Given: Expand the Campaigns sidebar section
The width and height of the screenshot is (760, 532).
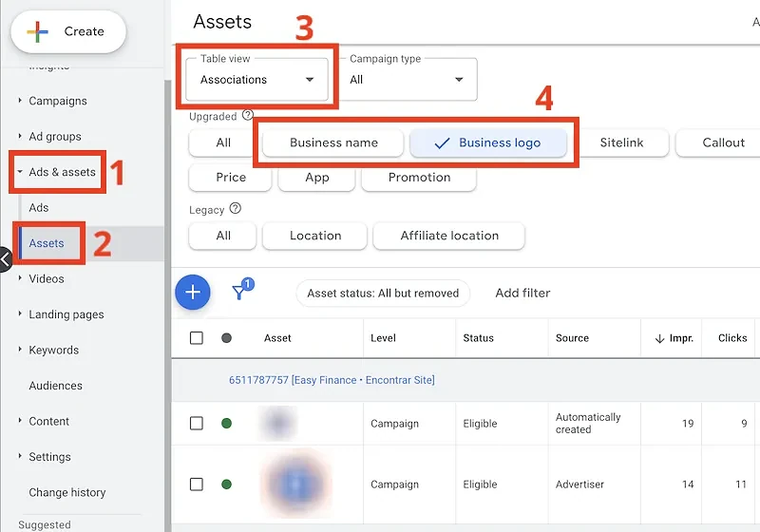Looking at the screenshot, I should click(20, 101).
